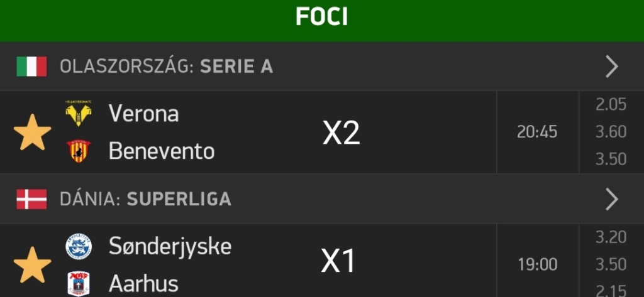Viewport: 644px width, 297px height.
Task: Click the 20:45 kickoff time
Action: pos(537,132)
